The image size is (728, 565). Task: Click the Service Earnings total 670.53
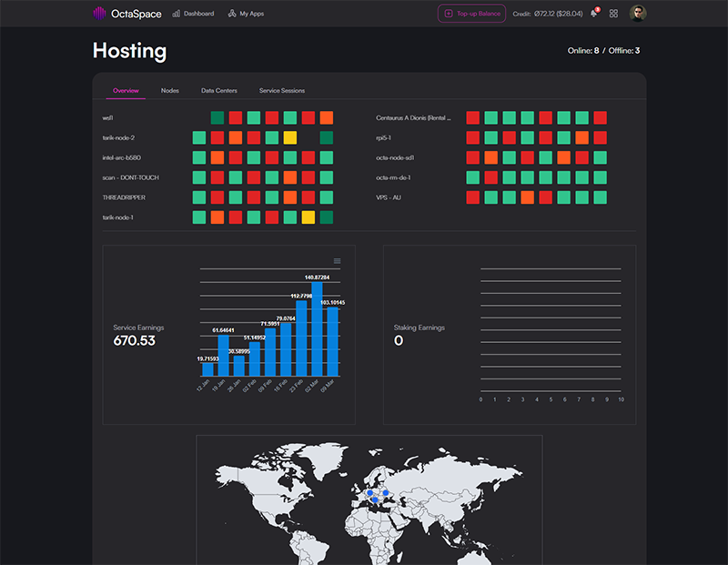pyautogui.click(x=134, y=341)
